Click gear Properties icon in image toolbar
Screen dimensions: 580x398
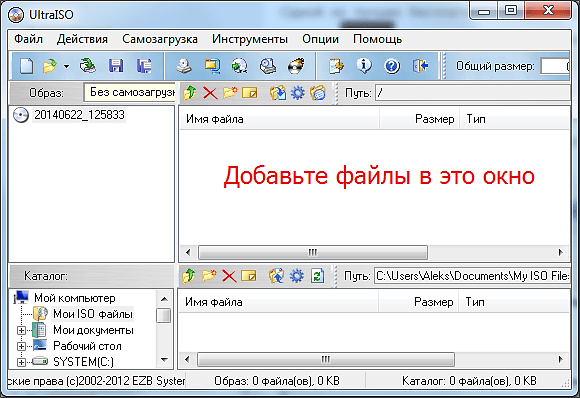click(298, 93)
